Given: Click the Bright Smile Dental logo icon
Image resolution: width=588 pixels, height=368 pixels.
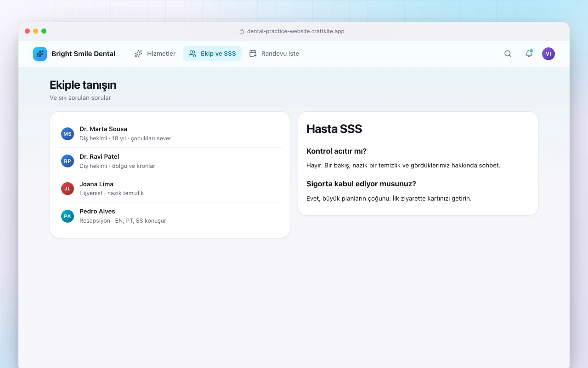Looking at the screenshot, I should coord(40,54).
